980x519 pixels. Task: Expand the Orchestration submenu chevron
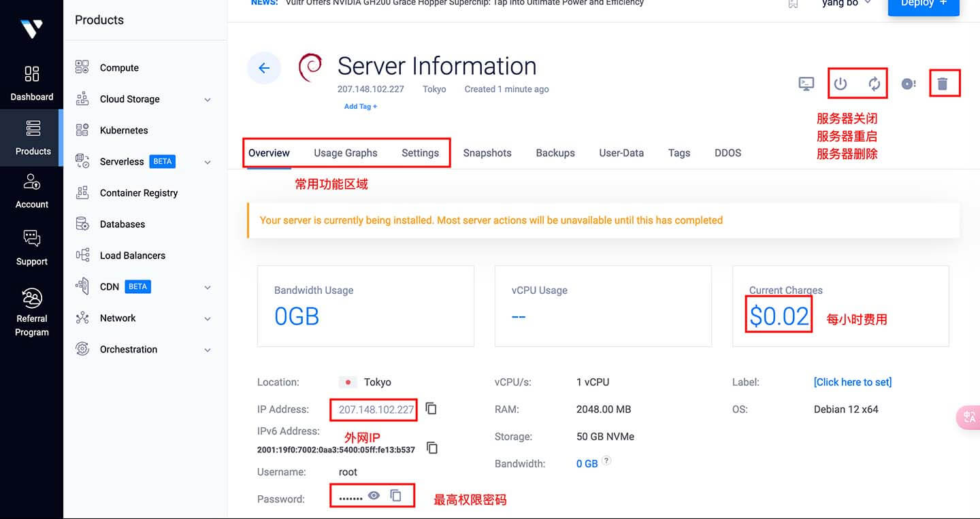(208, 350)
